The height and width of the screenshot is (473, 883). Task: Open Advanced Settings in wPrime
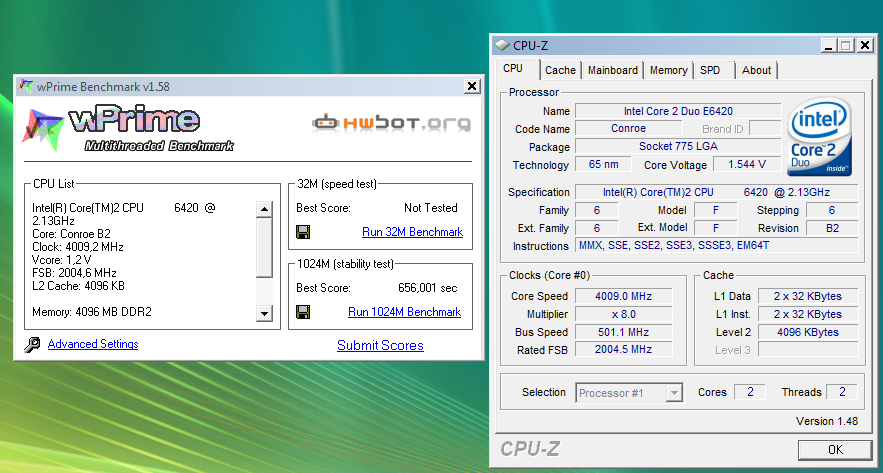coord(93,344)
